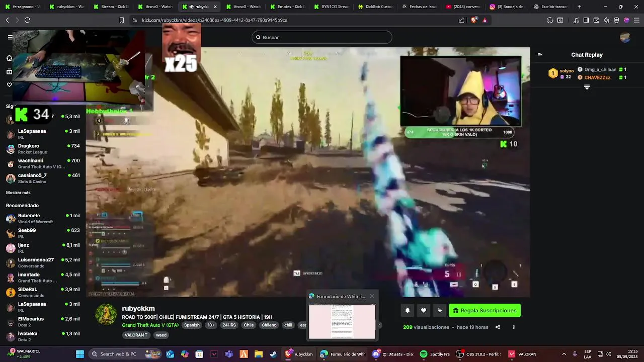The image size is (644, 362).
Task: Click the 'Regala Suscripciones' button
Action: point(485,311)
